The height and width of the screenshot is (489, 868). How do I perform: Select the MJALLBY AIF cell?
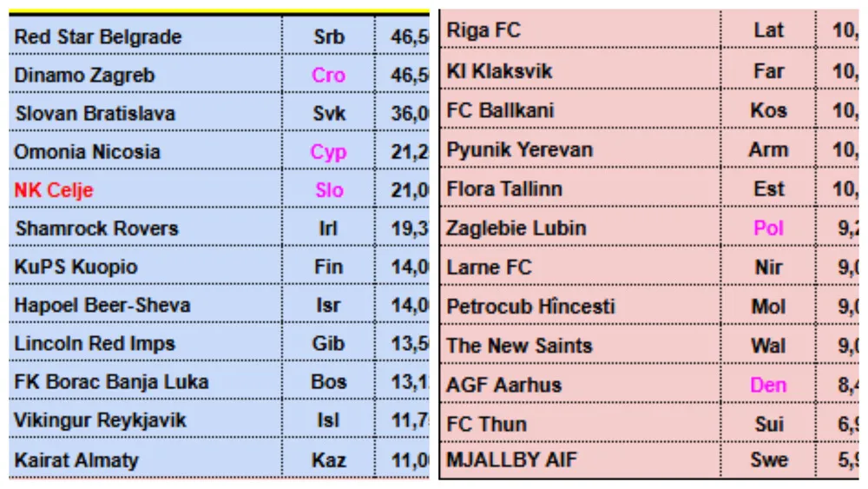point(511,459)
